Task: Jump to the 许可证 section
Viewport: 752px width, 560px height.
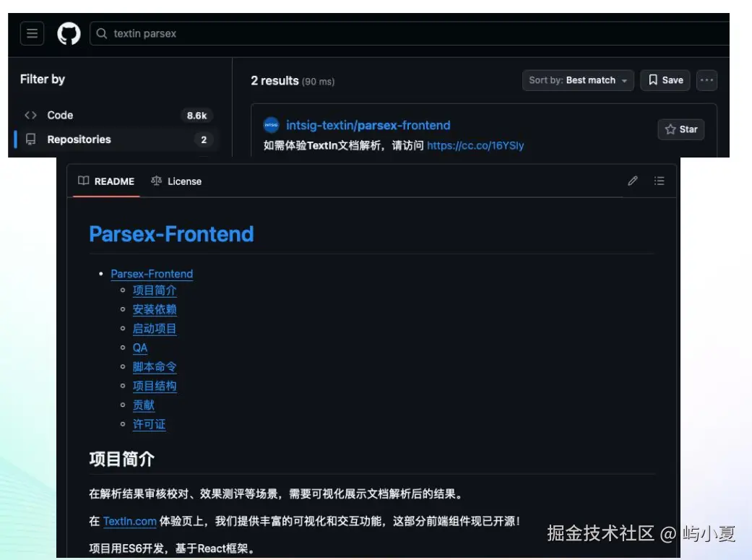Action: tap(149, 425)
